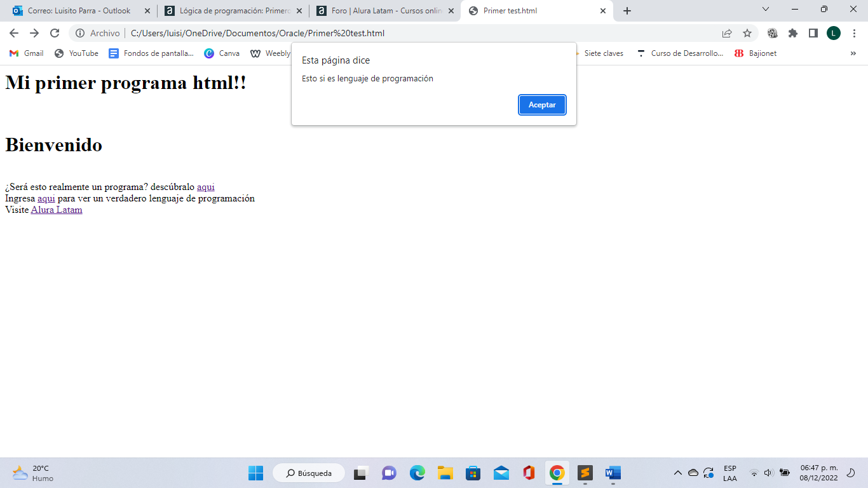This screenshot has height=488, width=868.
Task: Click the taskbar Búsqueda search box
Action: point(309,473)
